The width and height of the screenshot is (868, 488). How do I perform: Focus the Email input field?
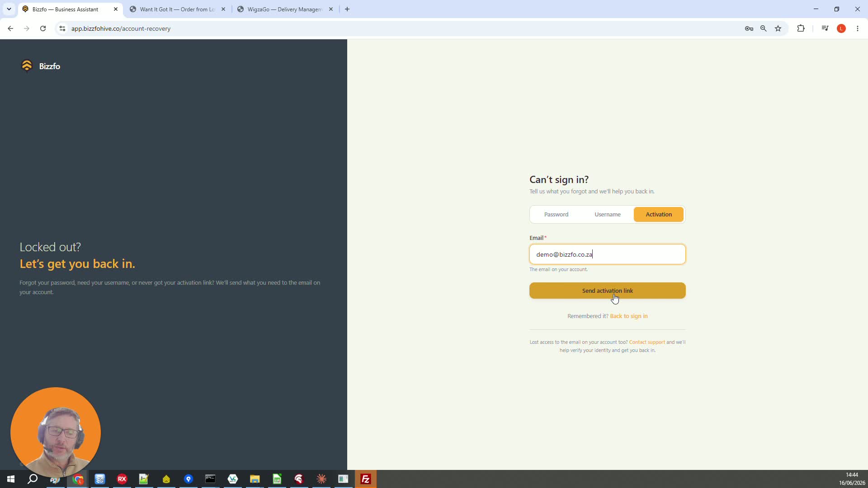(608, 254)
